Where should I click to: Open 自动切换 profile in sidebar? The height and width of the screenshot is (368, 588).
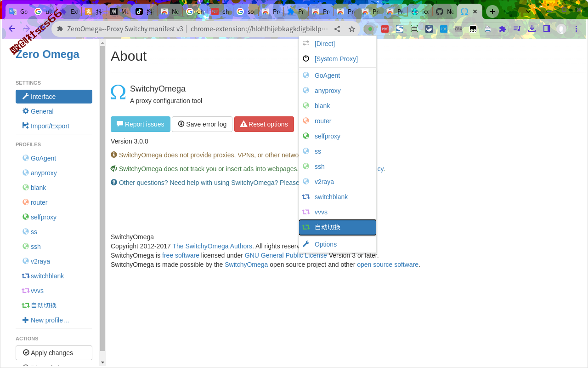[54, 305]
